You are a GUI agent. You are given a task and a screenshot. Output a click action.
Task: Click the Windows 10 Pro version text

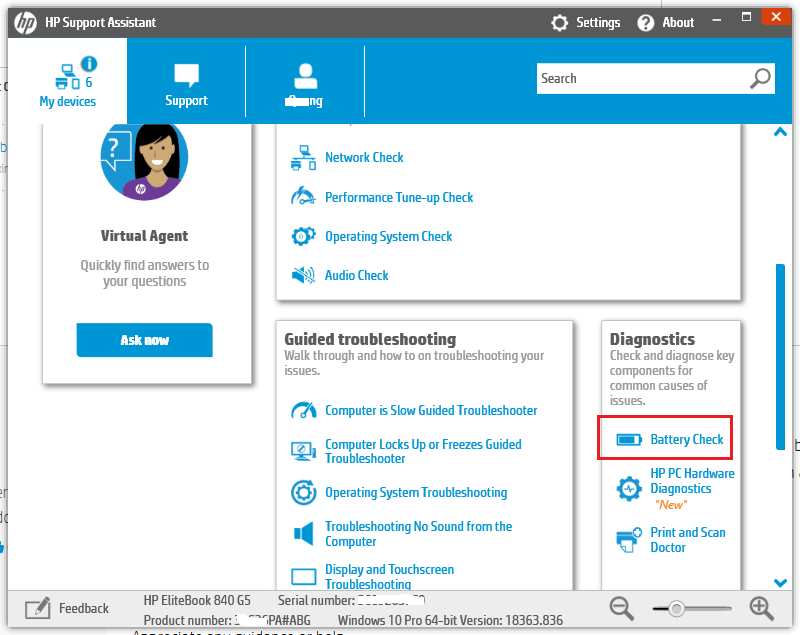(x=450, y=620)
